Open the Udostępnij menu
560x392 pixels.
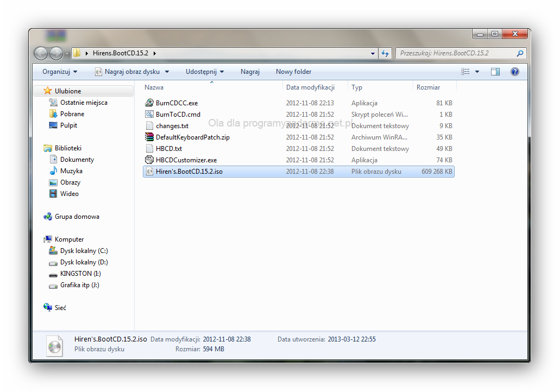[x=205, y=72]
